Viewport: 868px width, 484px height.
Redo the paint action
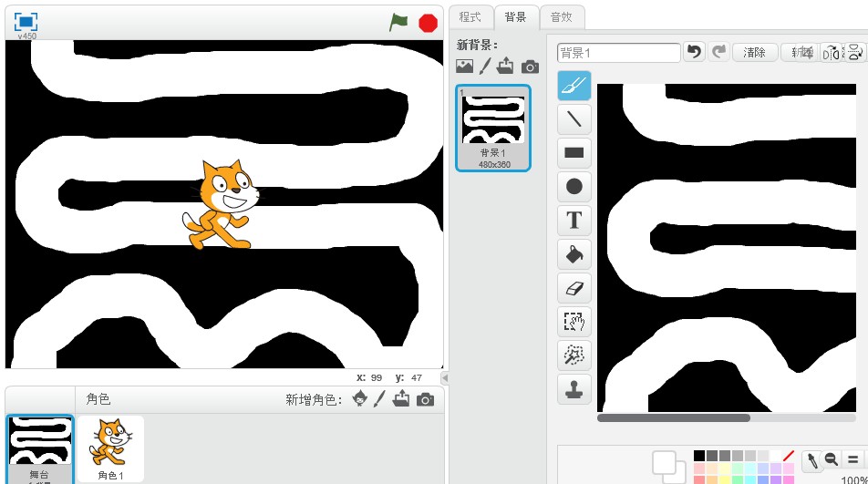(718, 52)
